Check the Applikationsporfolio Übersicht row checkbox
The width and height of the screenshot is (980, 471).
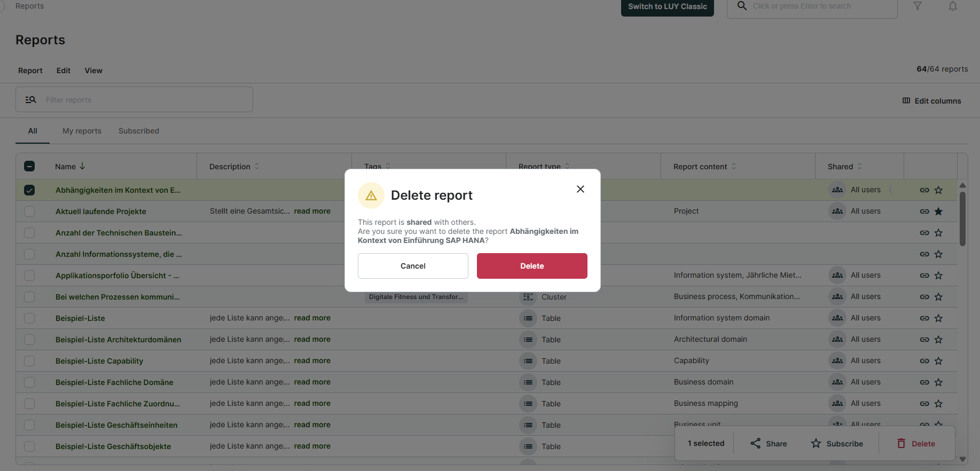[x=29, y=276]
